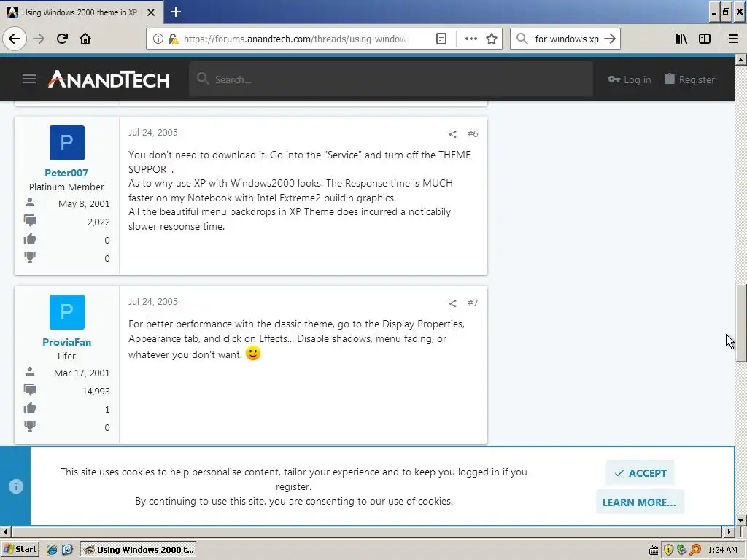Image resolution: width=747 pixels, height=560 pixels.
Task: Click the AnandTech logo
Action: pyautogui.click(x=109, y=79)
